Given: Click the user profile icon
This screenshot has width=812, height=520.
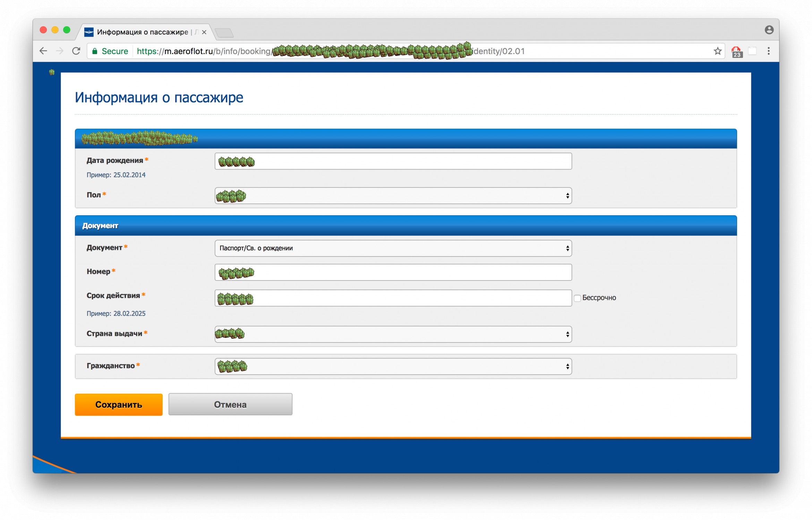Looking at the screenshot, I should point(769,30).
